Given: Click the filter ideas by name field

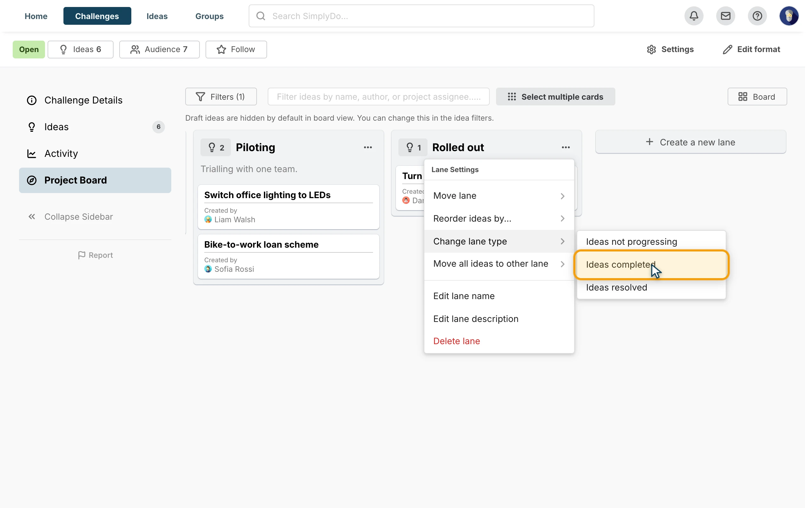Looking at the screenshot, I should point(378,97).
